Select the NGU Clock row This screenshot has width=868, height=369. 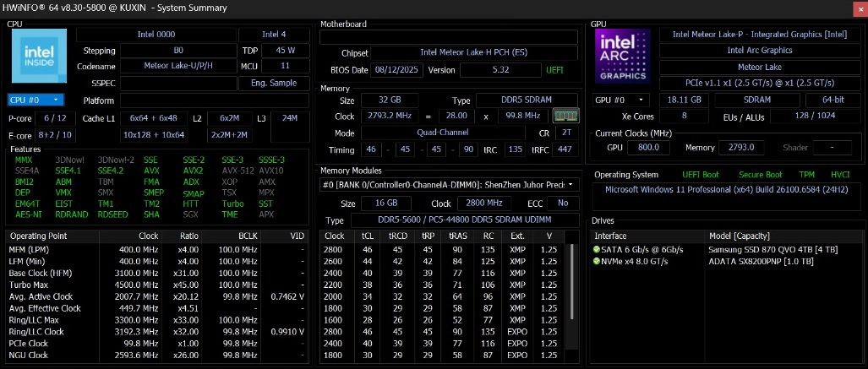tap(156, 355)
